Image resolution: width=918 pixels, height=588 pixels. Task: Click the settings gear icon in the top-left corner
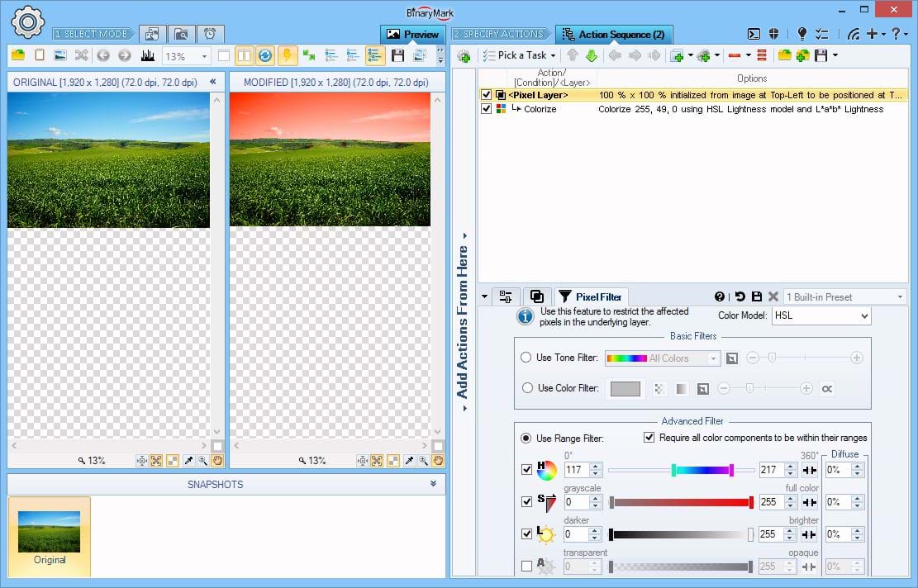pyautogui.click(x=27, y=21)
